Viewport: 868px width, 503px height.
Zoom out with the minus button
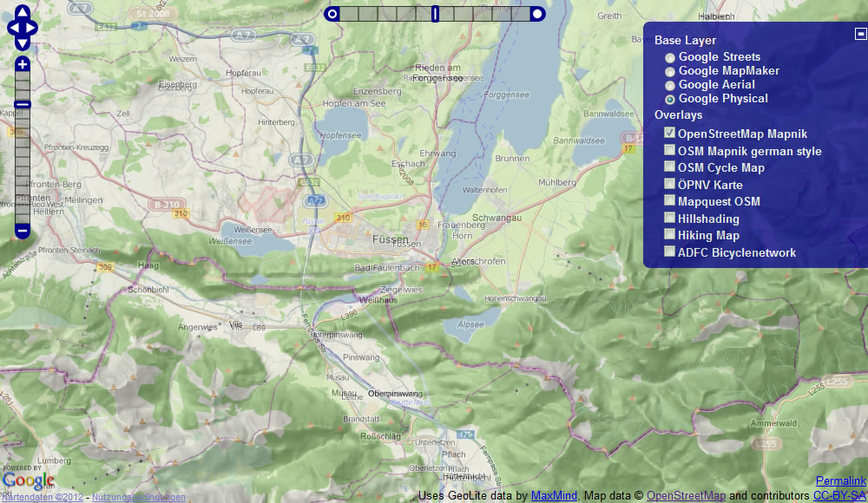(x=23, y=232)
